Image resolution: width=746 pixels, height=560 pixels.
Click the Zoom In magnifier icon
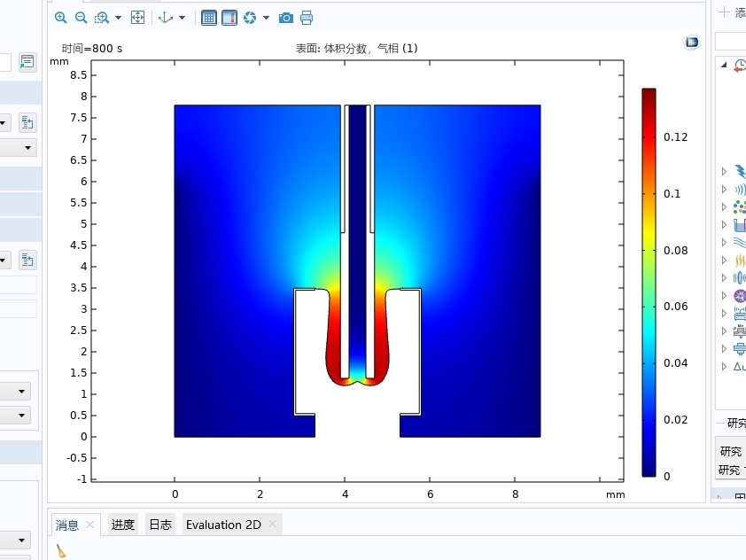[60, 18]
